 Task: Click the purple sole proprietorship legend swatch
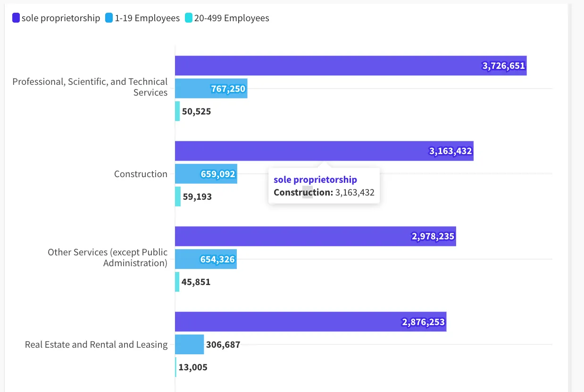click(x=16, y=18)
